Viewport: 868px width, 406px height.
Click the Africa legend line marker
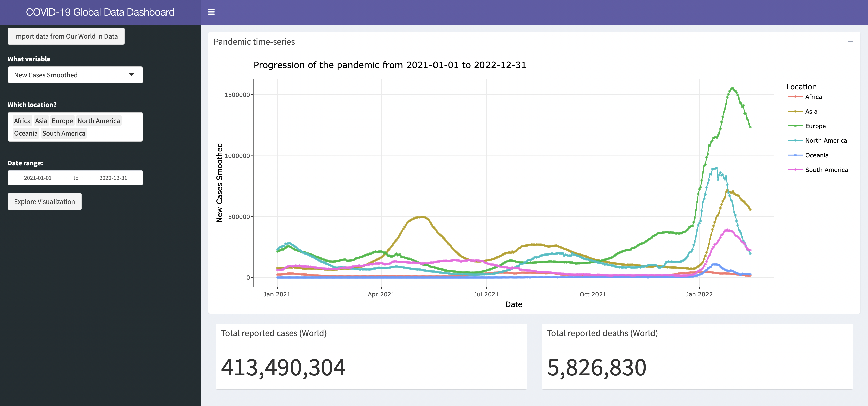click(x=795, y=97)
